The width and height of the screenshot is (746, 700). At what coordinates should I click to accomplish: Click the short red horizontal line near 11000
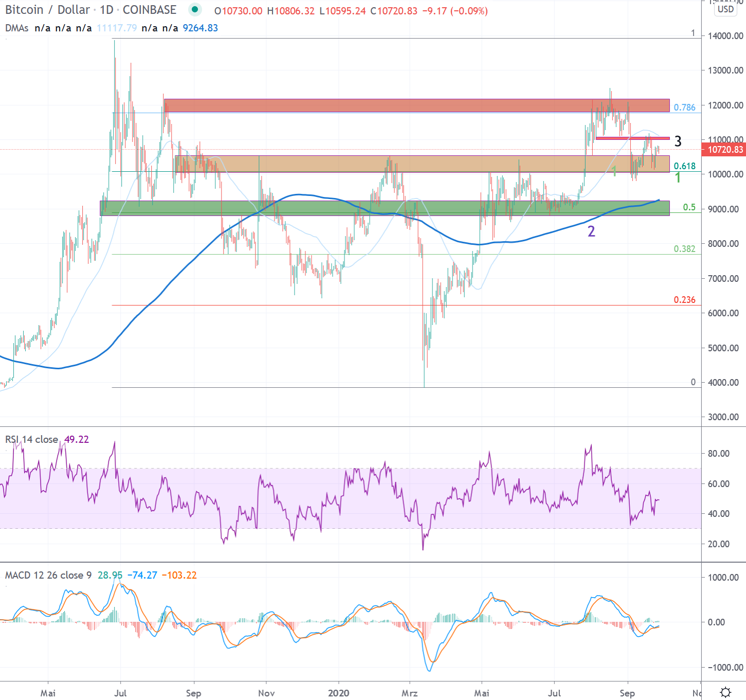[x=632, y=138]
